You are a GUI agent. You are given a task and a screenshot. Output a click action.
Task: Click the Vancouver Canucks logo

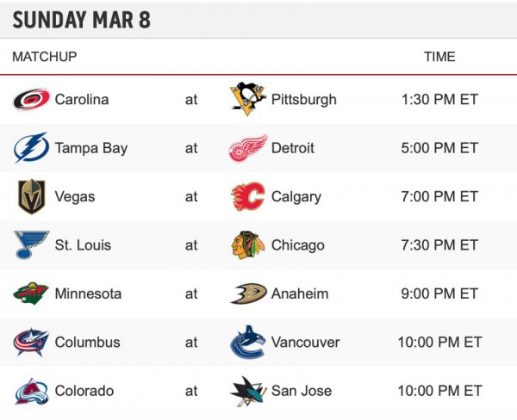click(248, 343)
